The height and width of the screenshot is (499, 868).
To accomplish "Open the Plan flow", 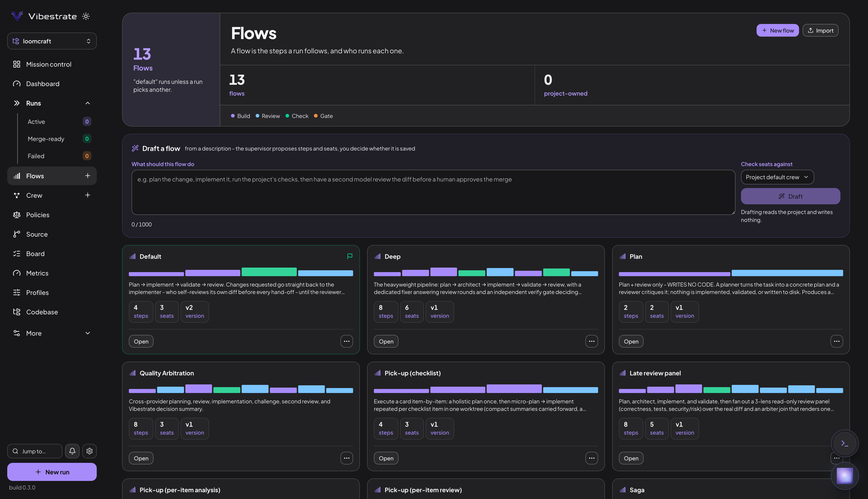I will pyautogui.click(x=631, y=341).
